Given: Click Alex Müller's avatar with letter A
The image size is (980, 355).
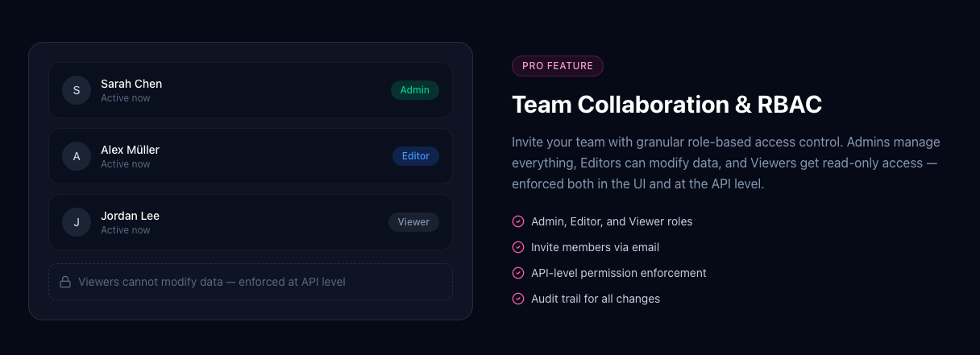Looking at the screenshot, I should (77, 156).
